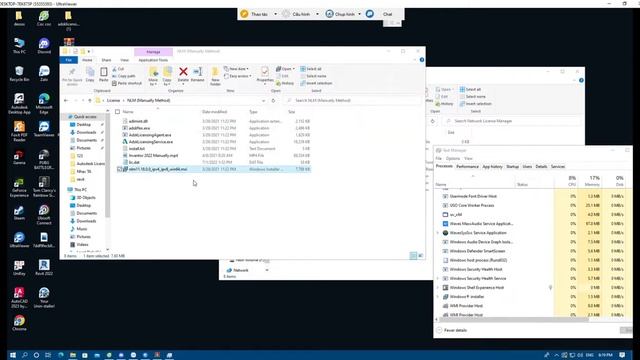Click Select all in front Explorer ribbon
Viewport: 640px width, 360px height.
pos(311,69)
